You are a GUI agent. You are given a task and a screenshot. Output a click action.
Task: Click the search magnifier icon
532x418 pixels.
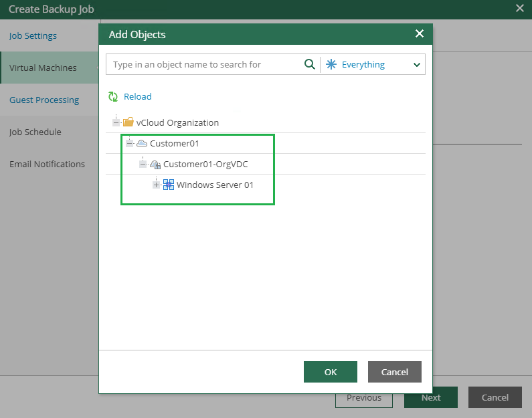point(309,64)
